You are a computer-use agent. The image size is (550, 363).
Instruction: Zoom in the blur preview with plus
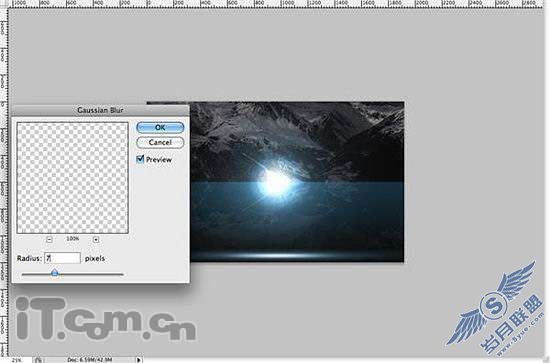point(96,240)
